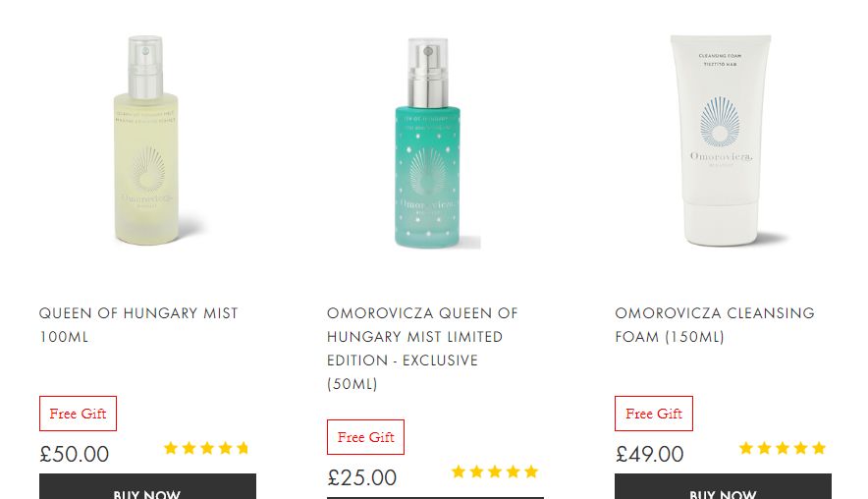Screen dimensions: 868x499
Task: Click first star of the Cleansing Foam rating
Action: pyautogui.click(x=746, y=448)
